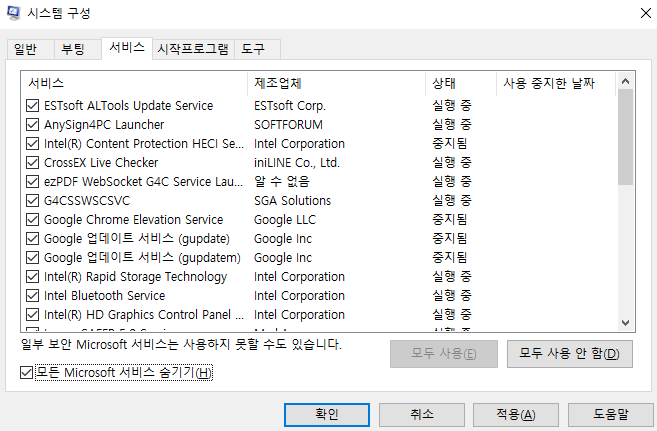
Task: Click the scroll down arrow of the service list
Action: [x=626, y=323]
